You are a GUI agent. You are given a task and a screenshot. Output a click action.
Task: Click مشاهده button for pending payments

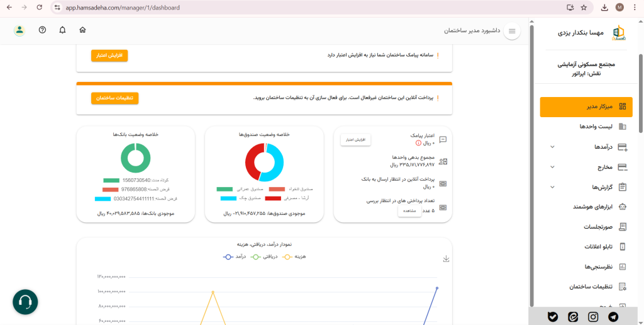[x=409, y=210]
